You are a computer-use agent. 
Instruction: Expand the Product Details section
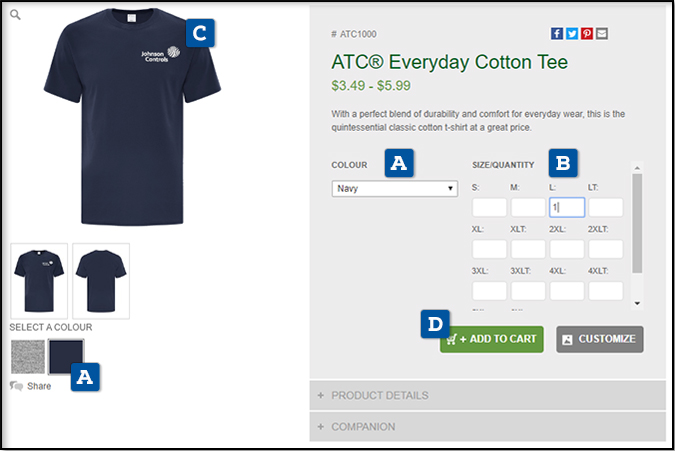[x=487, y=395]
